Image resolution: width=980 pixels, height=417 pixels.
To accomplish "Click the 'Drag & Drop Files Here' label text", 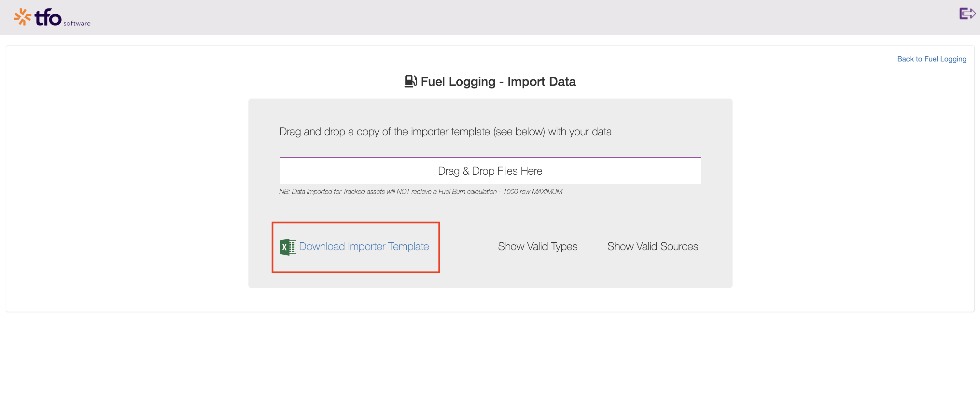I will point(490,171).
